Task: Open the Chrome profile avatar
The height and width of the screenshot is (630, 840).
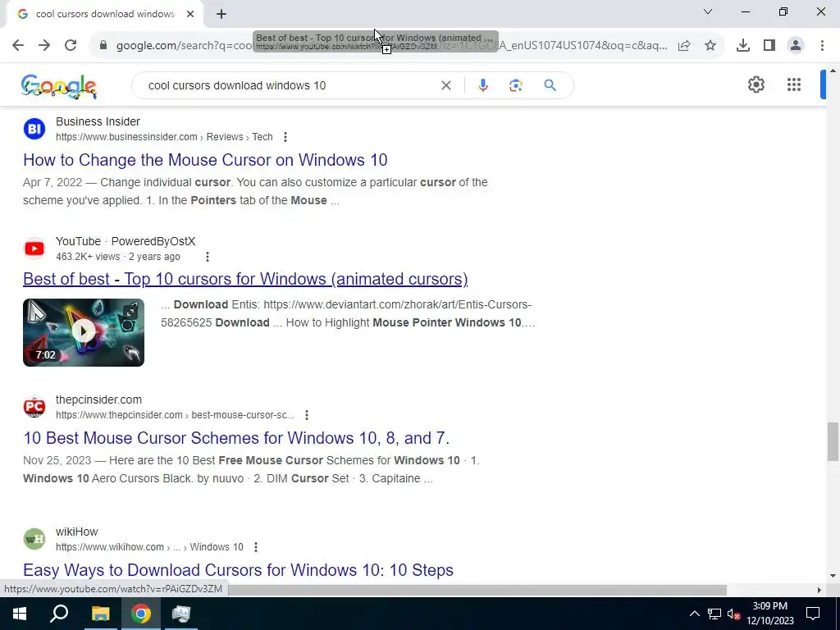Action: point(796,46)
